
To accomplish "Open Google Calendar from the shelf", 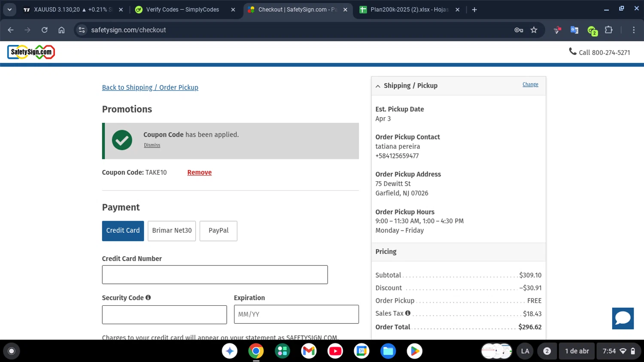I will point(361,351).
